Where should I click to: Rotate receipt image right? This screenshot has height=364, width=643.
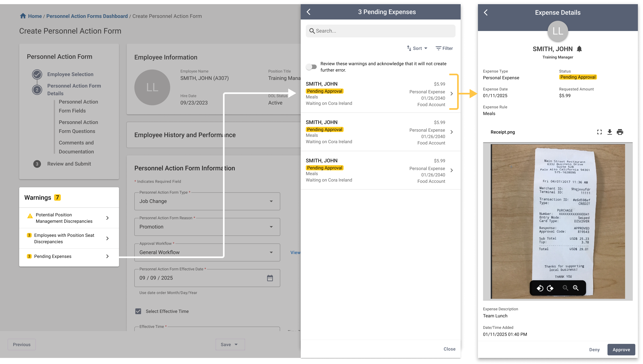pos(550,288)
